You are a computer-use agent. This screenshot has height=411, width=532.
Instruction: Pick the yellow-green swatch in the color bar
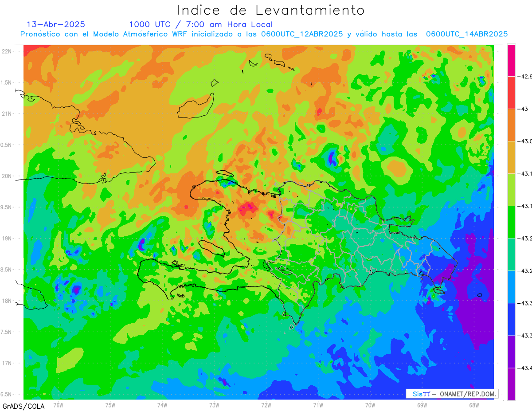(x=512, y=189)
